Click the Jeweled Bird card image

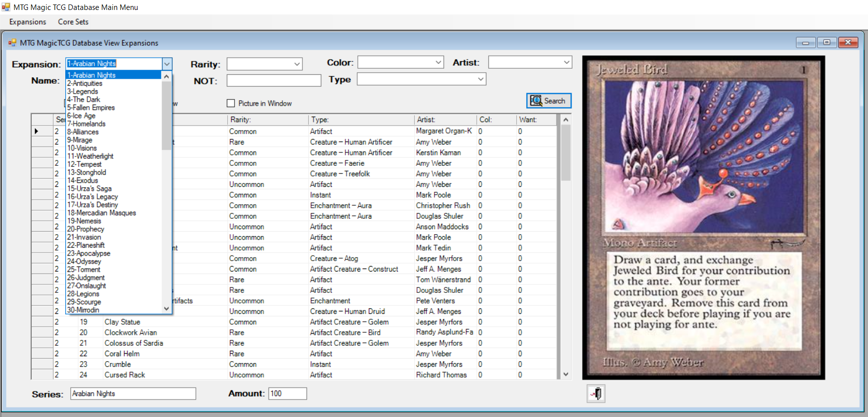(x=704, y=218)
